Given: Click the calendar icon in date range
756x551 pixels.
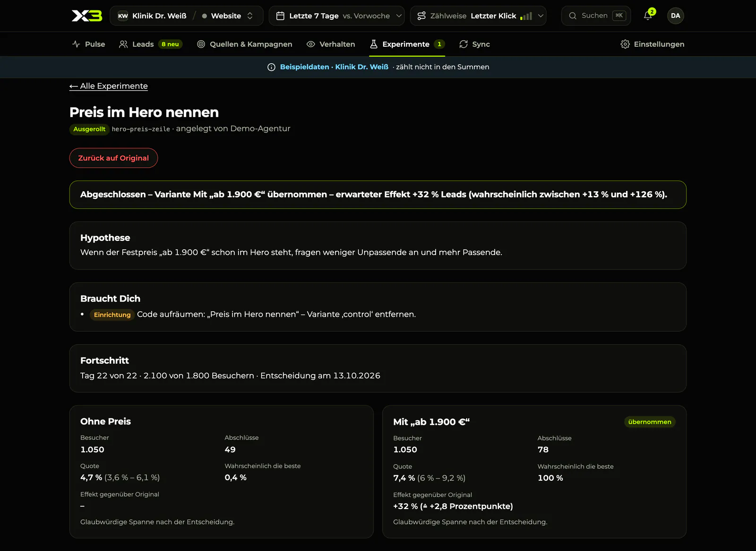Looking at the screenshot, I should [x=280, y=16].
